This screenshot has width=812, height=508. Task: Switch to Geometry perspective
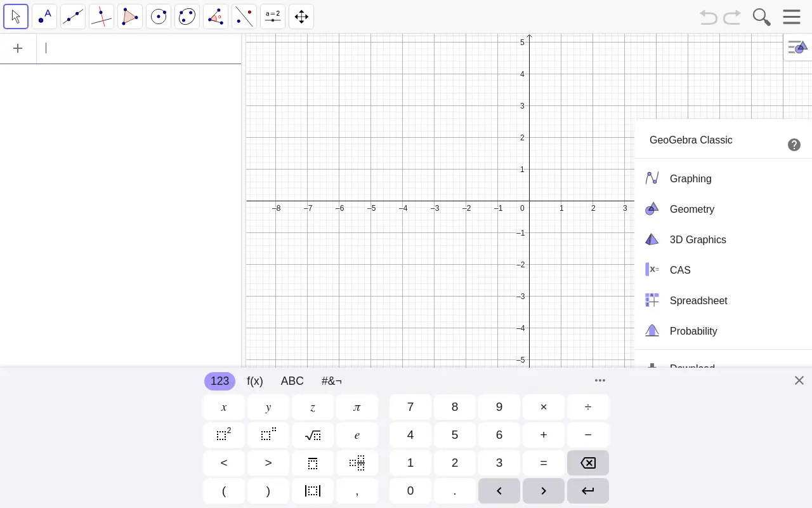point(723,209)
